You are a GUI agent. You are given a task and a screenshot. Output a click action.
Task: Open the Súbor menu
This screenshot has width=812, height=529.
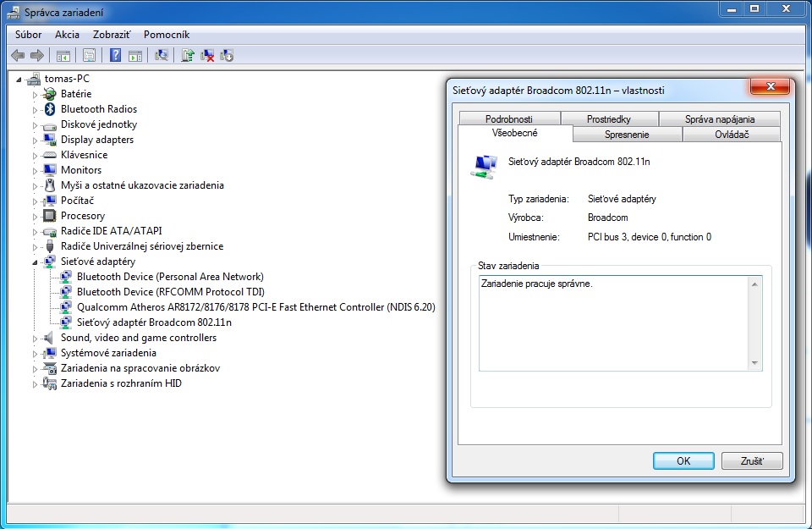pos(29,35)
